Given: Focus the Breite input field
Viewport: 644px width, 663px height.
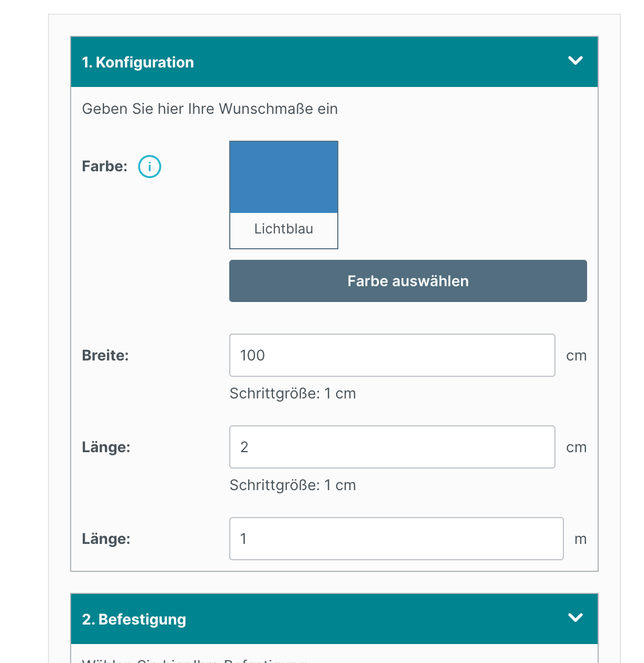Looking at the screenshot, I should [392, 355].
